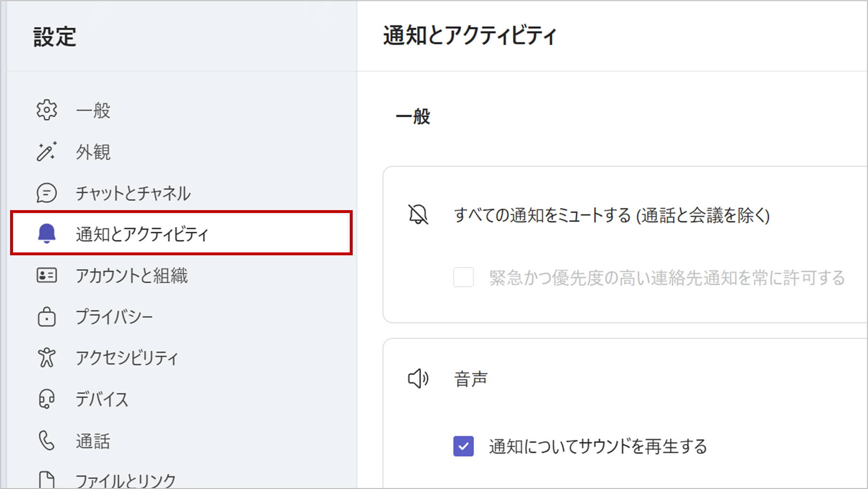Click the 設定 heading
The image size is (868, 489).
(54, 37)
